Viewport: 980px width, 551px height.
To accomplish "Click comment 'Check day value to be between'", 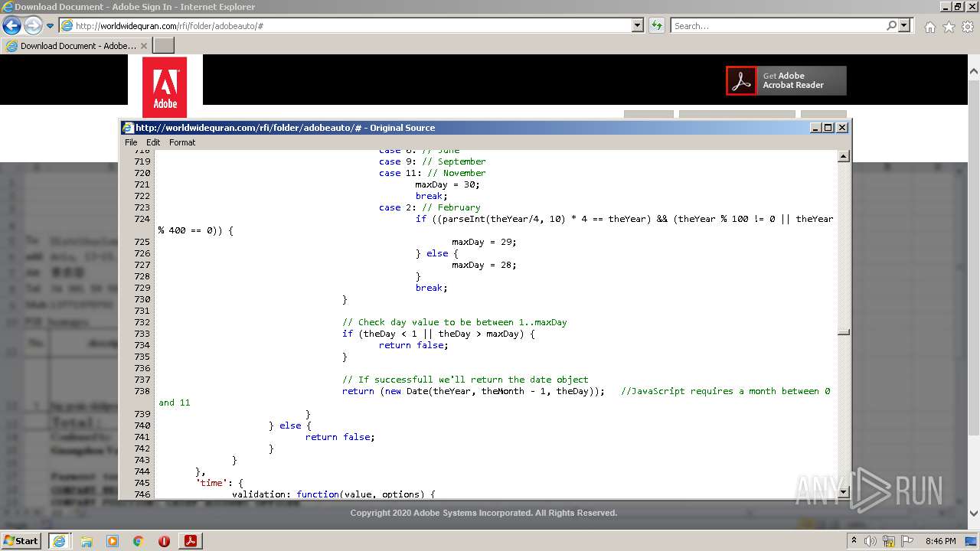I will [455, 322].
